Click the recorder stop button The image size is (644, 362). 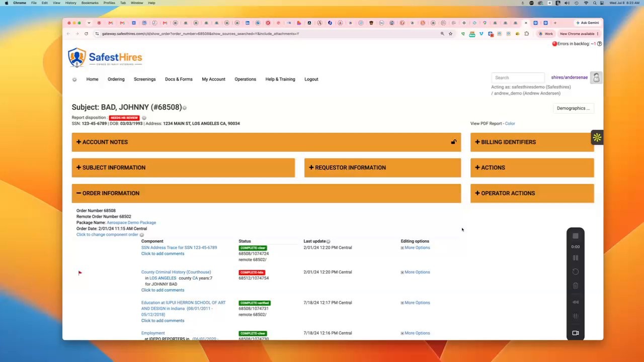(x=576, y=236)
